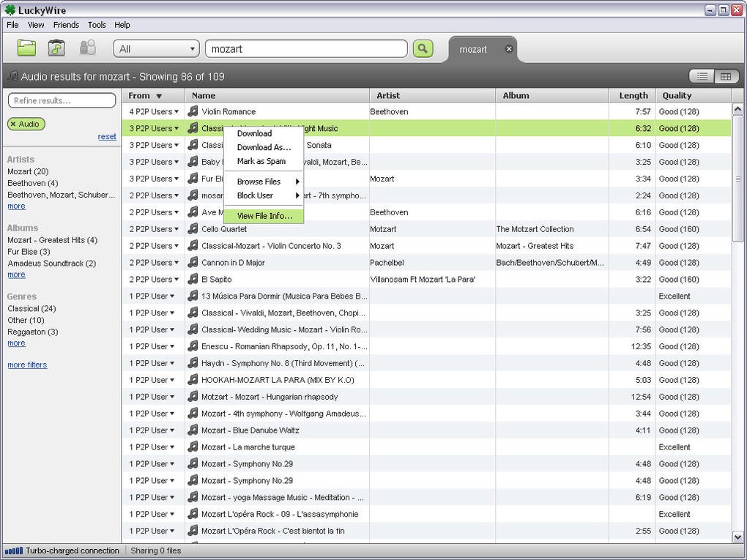The height and width of the screenshot is (560, 747).
Task: Click more link under Genres
Action: click(x=16, y=343)
